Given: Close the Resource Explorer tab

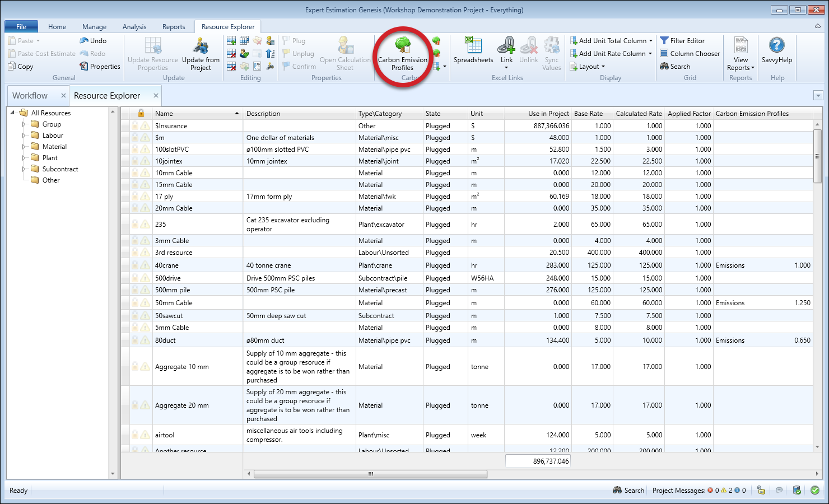Looking at the screenshot, I should coord(156,96).
